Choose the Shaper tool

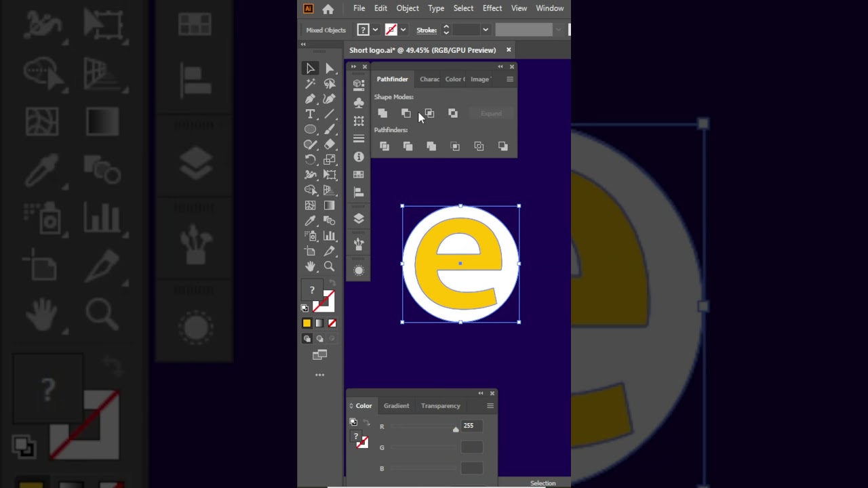pyautogui.click(x=311, y=144)
